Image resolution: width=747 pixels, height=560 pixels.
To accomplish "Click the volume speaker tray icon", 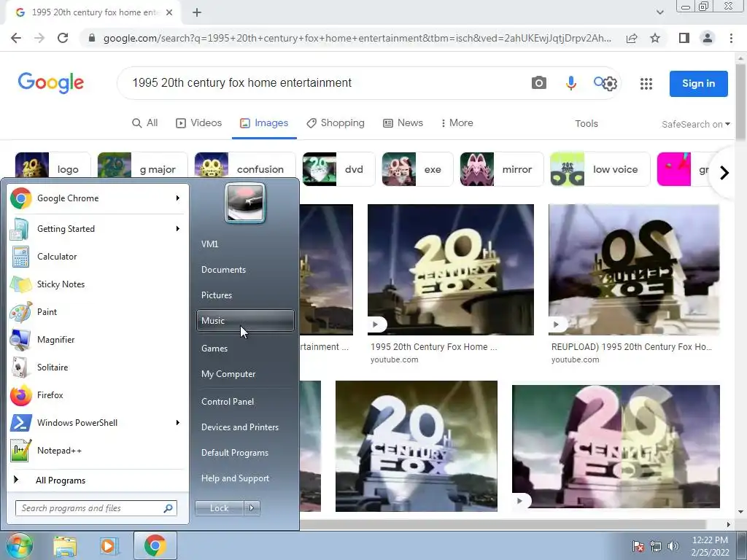I will pos(673,546).
